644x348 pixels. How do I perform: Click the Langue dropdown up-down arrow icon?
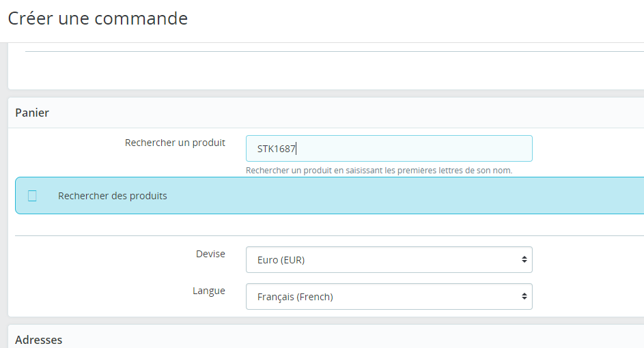(524, 296)
